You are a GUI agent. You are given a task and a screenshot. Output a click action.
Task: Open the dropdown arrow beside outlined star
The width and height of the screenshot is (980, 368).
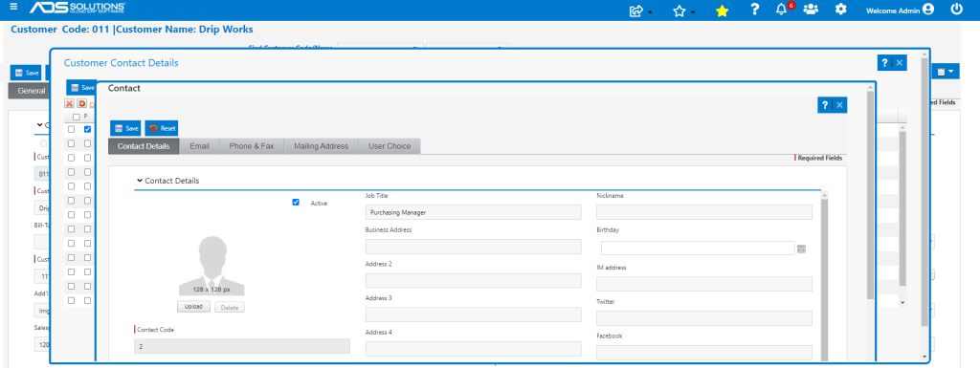[693, 12]
